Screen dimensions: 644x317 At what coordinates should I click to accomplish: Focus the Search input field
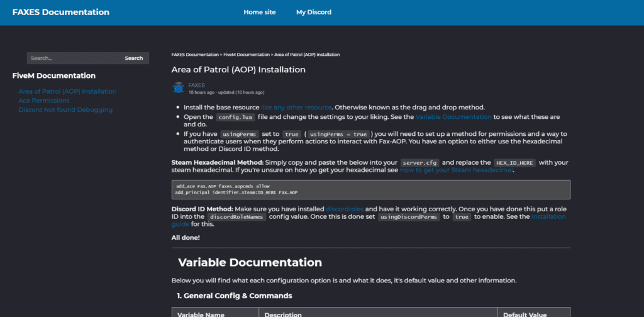(x=72, y=58)
